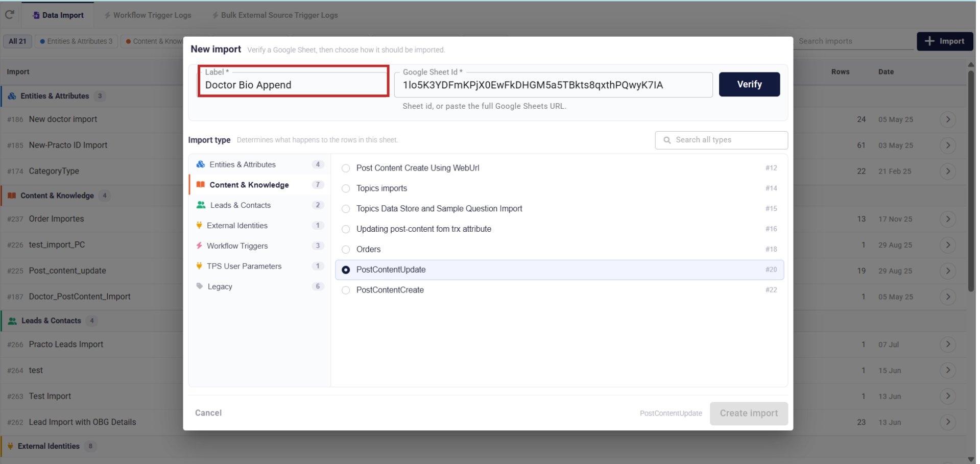
Task: Click the Verify button
Action: (x=749, y=84)
